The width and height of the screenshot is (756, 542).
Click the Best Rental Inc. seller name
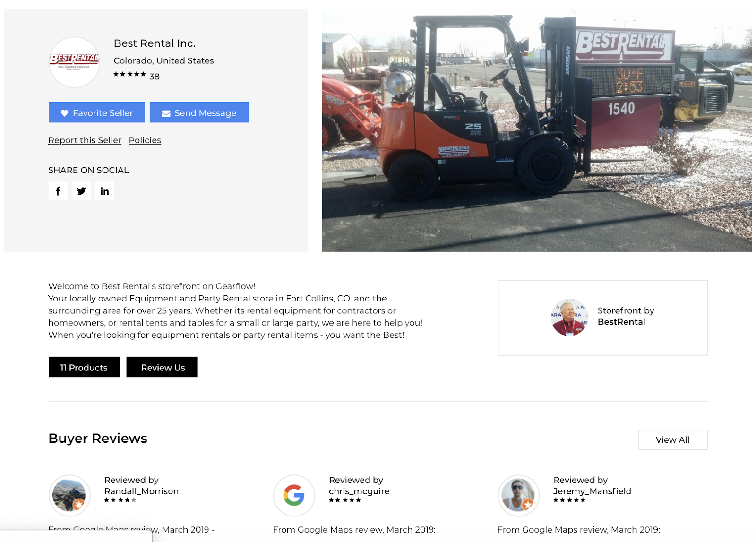click(x=155, y=43)
